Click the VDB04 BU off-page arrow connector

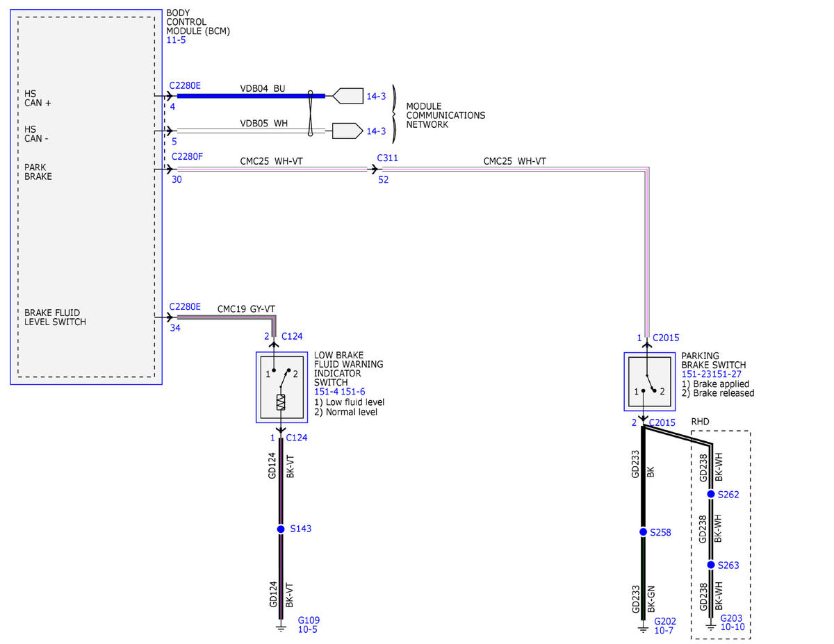tap(347, 96)
